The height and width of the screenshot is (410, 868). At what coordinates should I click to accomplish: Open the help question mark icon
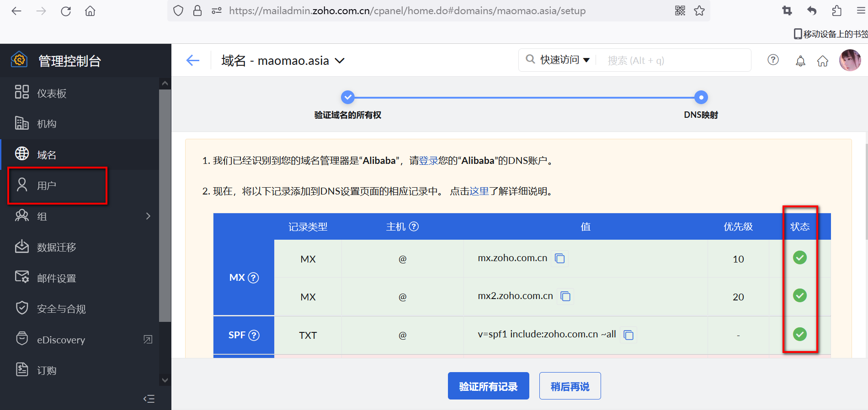tap(773, 60)
